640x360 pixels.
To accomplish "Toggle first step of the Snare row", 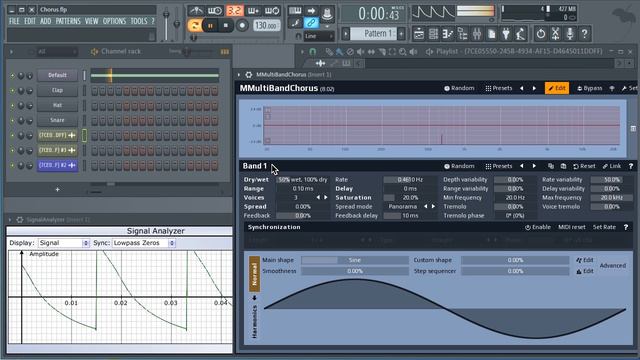I will pos(95,120).
